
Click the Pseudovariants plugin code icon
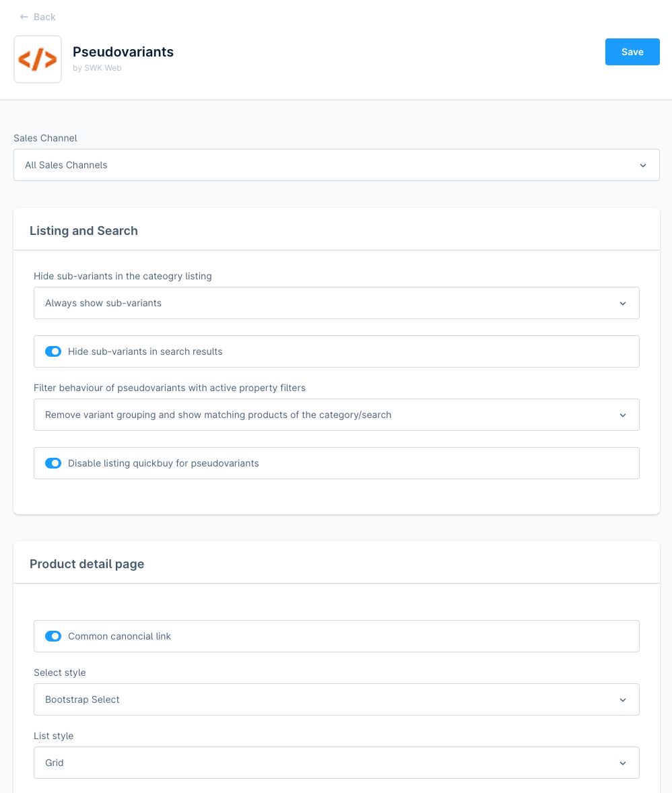tap(38, 59)
